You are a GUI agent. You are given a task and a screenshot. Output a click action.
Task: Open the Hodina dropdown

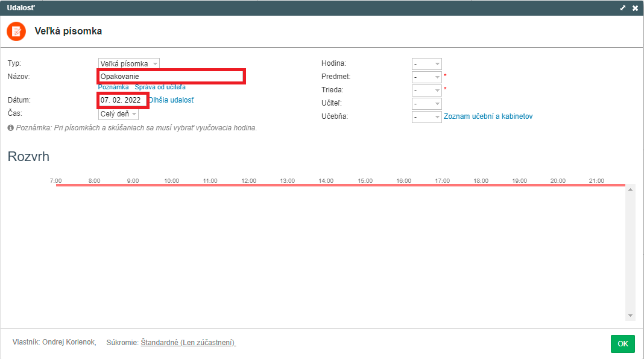pyautogui.click(x=427, y=64)
